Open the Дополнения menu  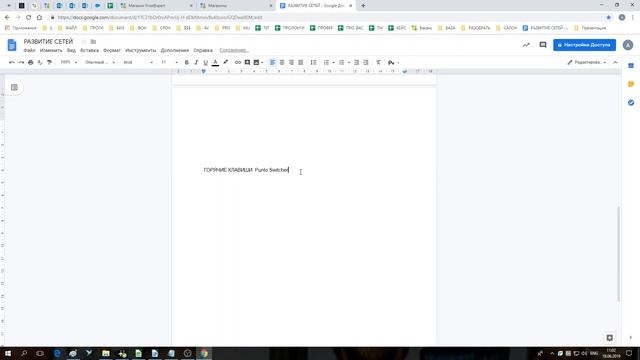pyautogui.click(x=175, y=50)
